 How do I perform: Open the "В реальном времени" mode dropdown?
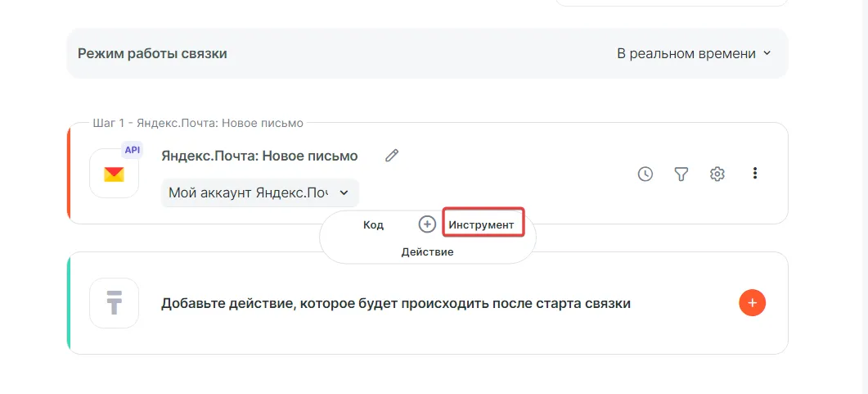click(694, 53)
